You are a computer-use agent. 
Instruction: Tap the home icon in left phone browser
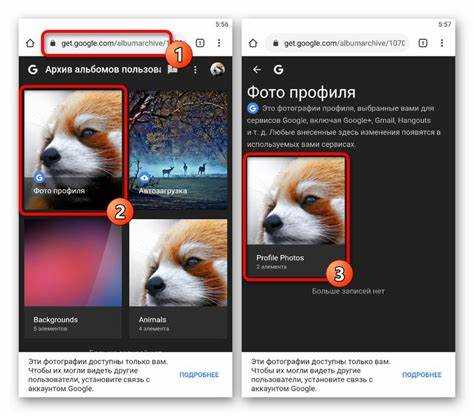point(30,43)
